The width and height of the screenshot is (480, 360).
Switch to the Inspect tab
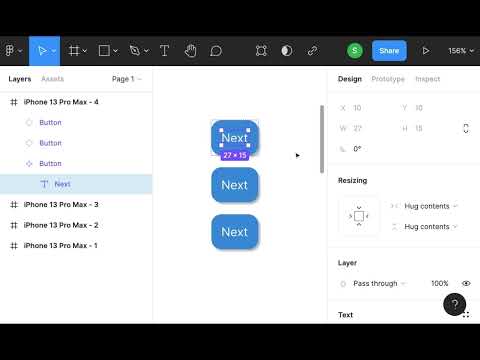[x=428, y=79]
